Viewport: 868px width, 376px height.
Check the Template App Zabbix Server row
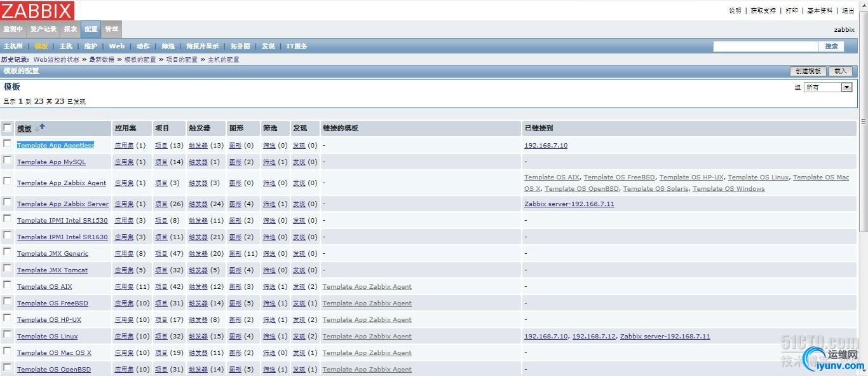click(x=8, y=203)
